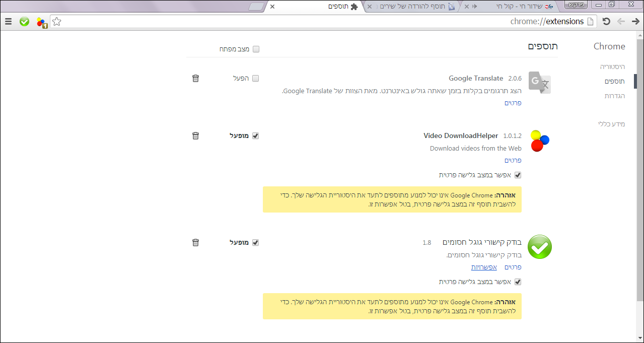Click the address bar showing chrome://extensions
The image size is (644, 343).
coord(322,22)
